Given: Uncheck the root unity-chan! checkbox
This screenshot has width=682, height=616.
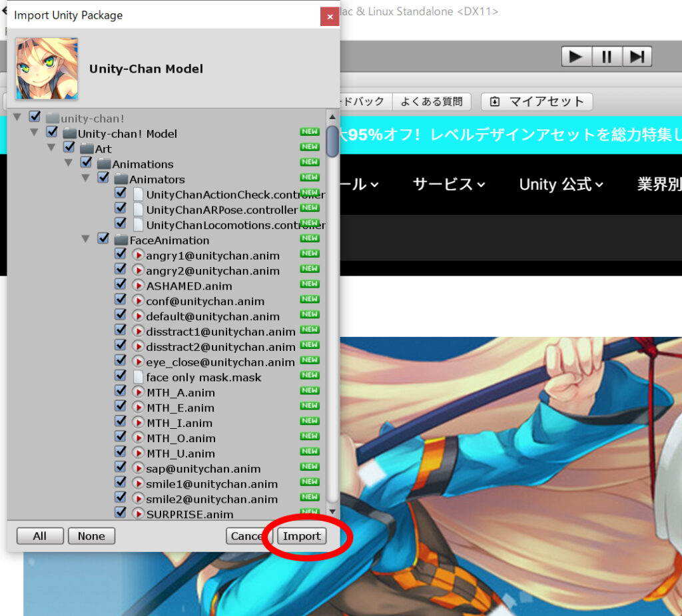Looking at the screenshot, I should pos(35,117).
